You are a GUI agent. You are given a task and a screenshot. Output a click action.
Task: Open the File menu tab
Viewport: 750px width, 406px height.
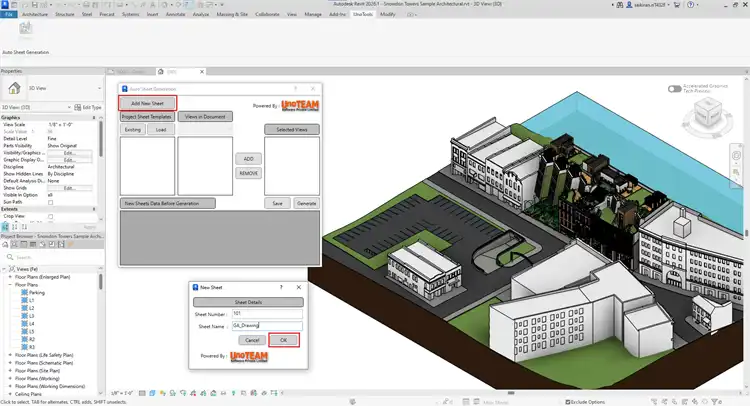click(x=9, y=14)
